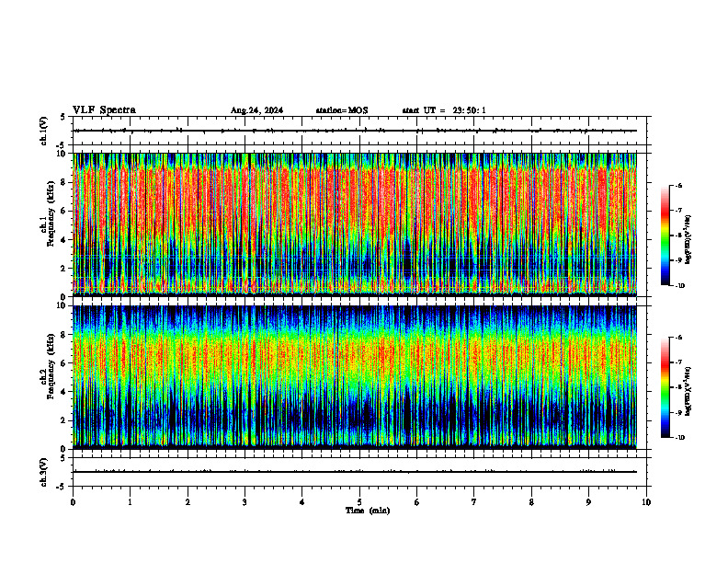Screen dimensions: 728x563
Task: Click the ch.1(V) waveform axis label
Action: point(43,131)
